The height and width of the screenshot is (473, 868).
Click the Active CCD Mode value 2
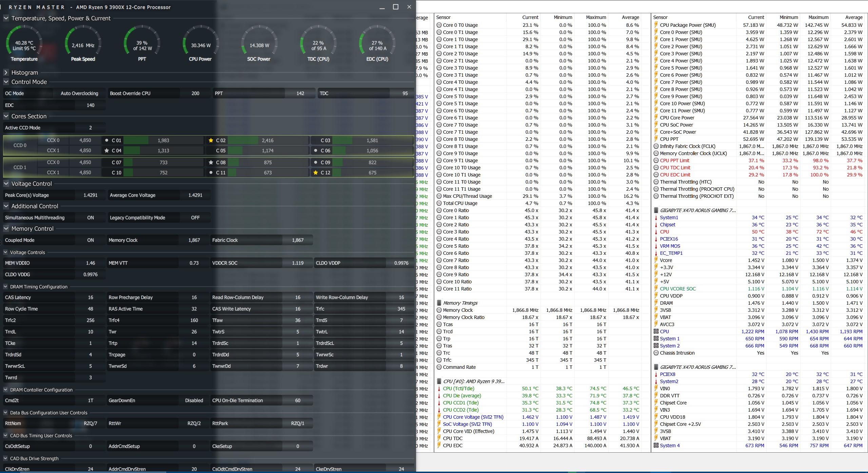91,128
